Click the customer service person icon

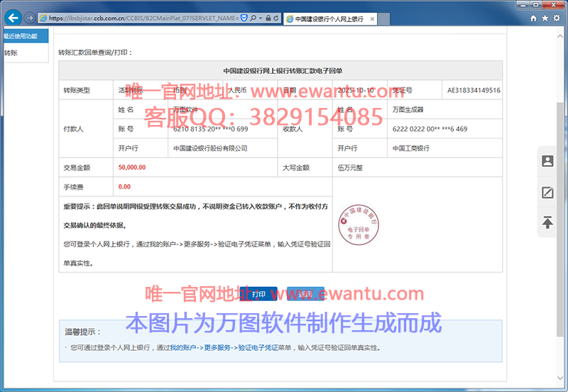[547, 161]
